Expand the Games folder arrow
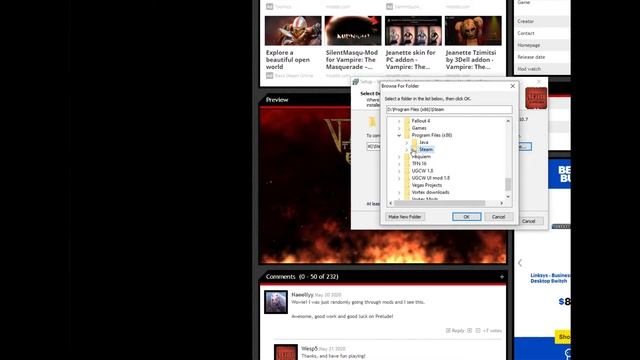This screenshot has height=360, width=640. point(399,128)
